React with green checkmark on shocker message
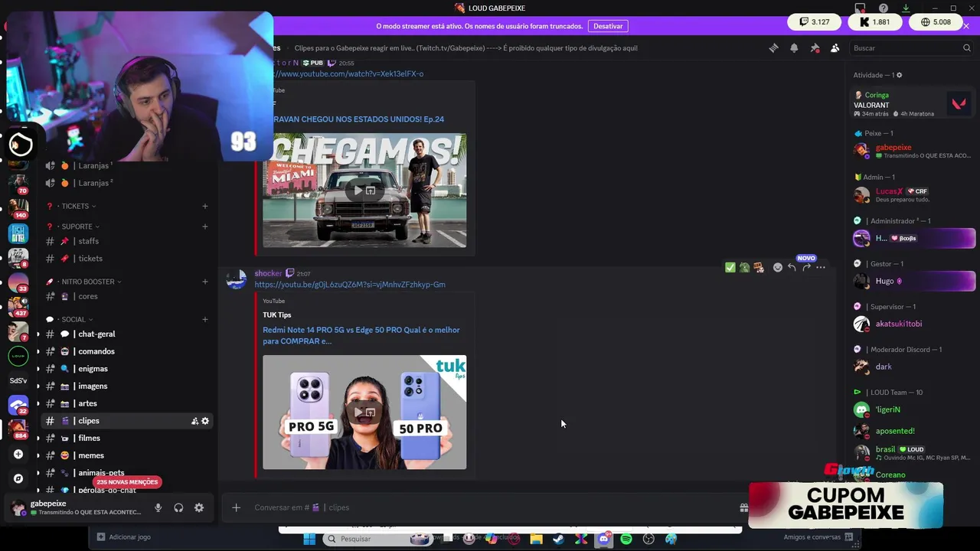The height and width of the screenshot is (551, 980). tap(730, 267)
